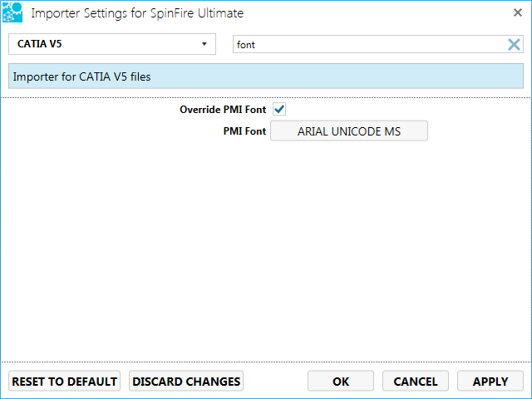Click the CATIA V5 text in the importer selector
This screenshot has height=399, width=532.
[39, 45]
